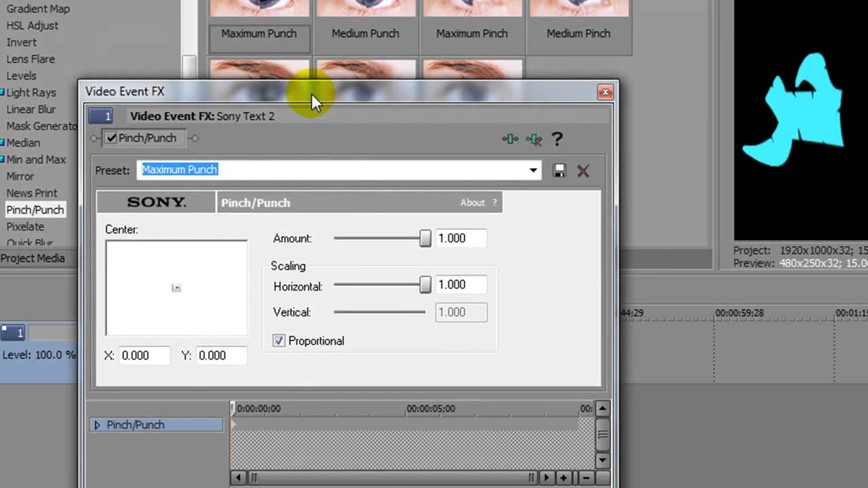Click the keyframe timeline vertical scrollbar thumb

(603, 434)
